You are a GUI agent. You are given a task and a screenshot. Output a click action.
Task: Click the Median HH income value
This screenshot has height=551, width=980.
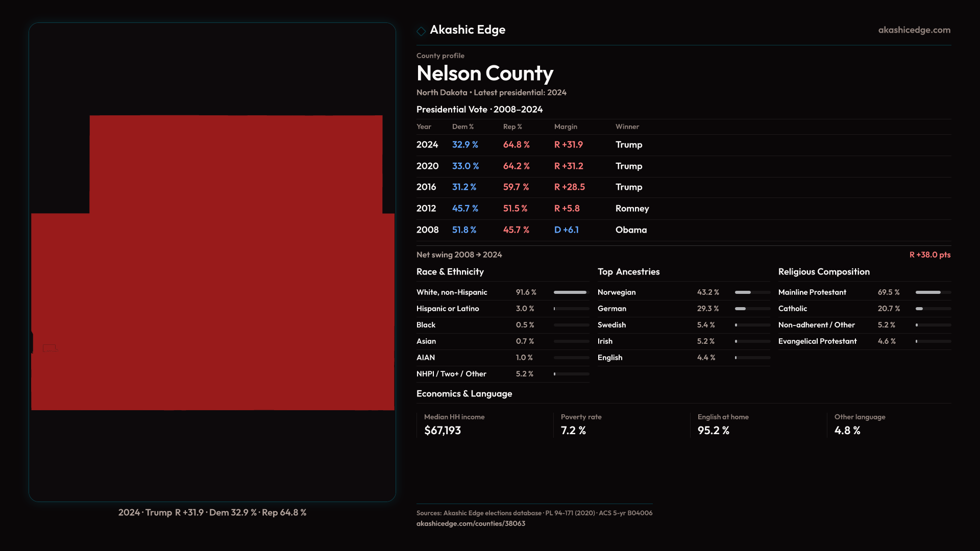[443, 431]
